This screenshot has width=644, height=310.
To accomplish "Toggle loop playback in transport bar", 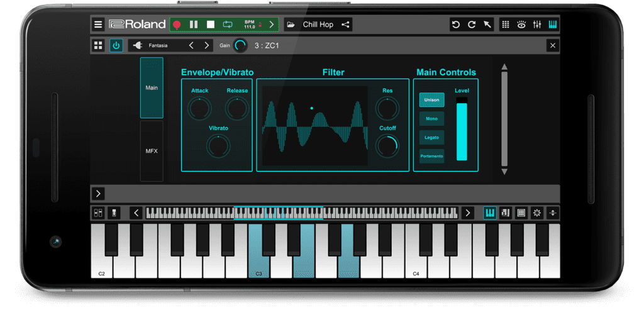I will (228, 25).
